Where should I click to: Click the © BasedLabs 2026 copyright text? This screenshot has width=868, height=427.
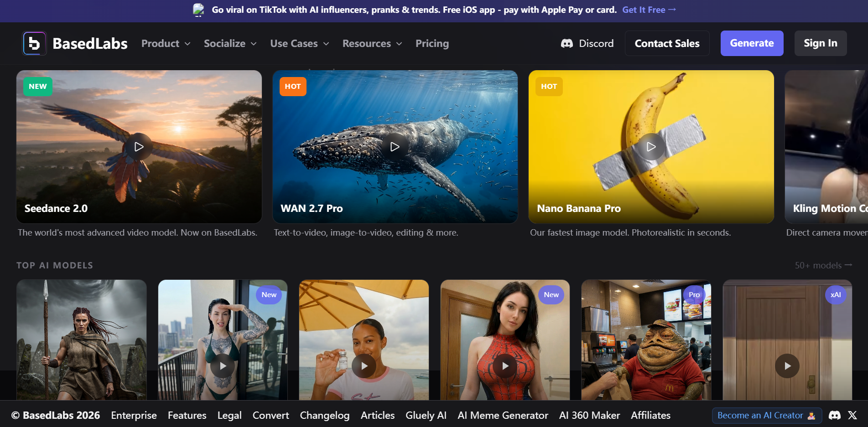point(56,415)
